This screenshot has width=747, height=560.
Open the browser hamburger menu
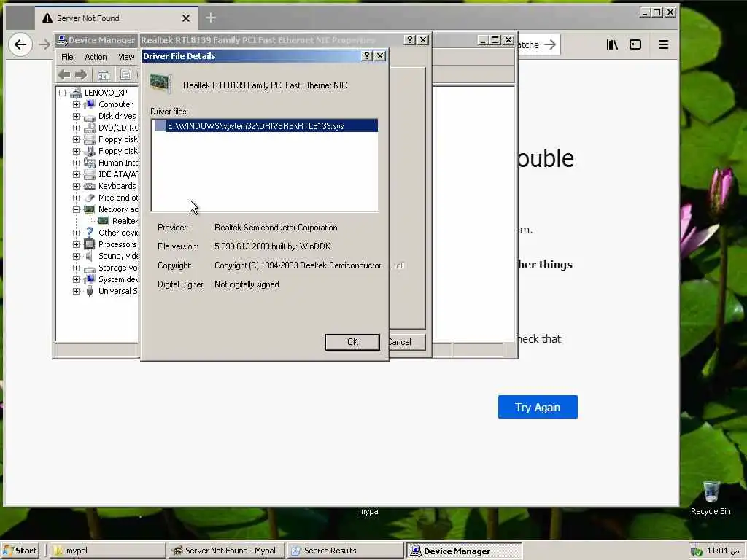coord(664,44)
